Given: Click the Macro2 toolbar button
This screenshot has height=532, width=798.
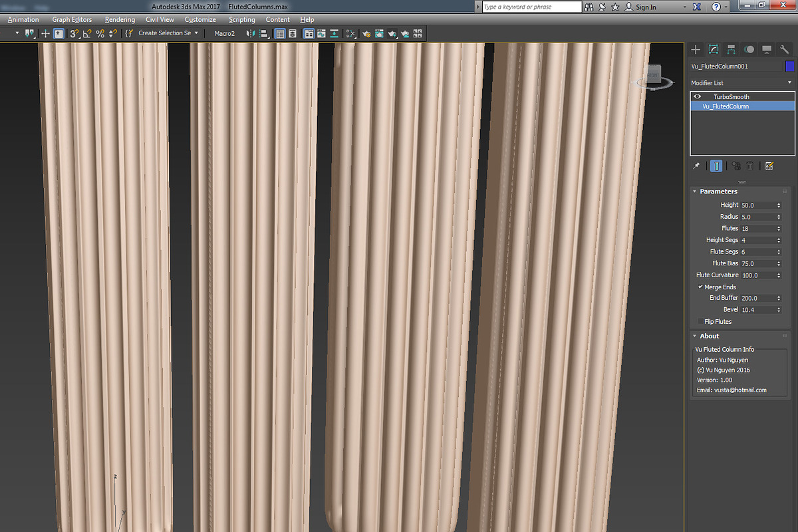Looking at the screenshot, I should [225, 33].
